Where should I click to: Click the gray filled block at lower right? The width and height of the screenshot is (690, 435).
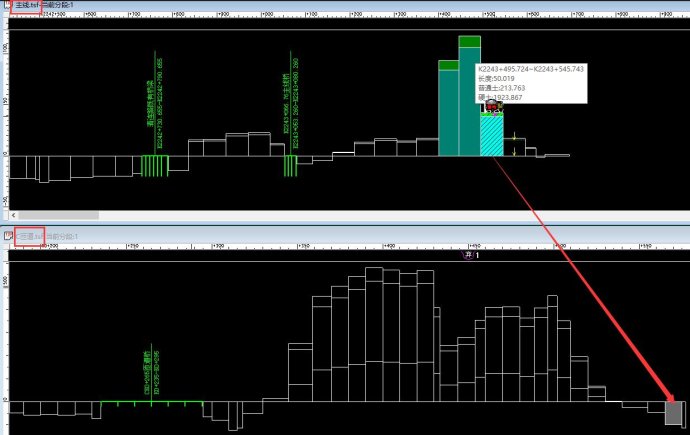coord(675,411)
